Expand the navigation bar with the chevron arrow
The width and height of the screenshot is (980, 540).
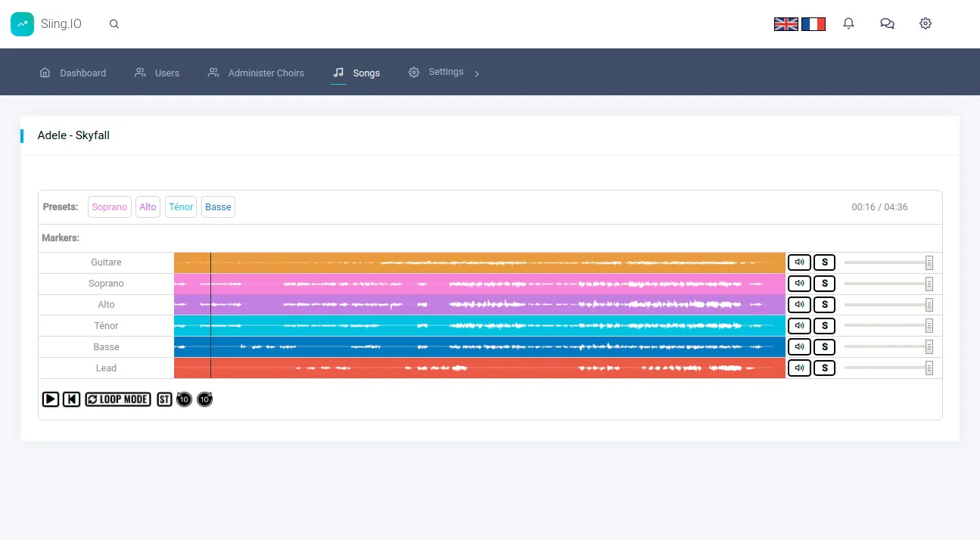point(477,73)
